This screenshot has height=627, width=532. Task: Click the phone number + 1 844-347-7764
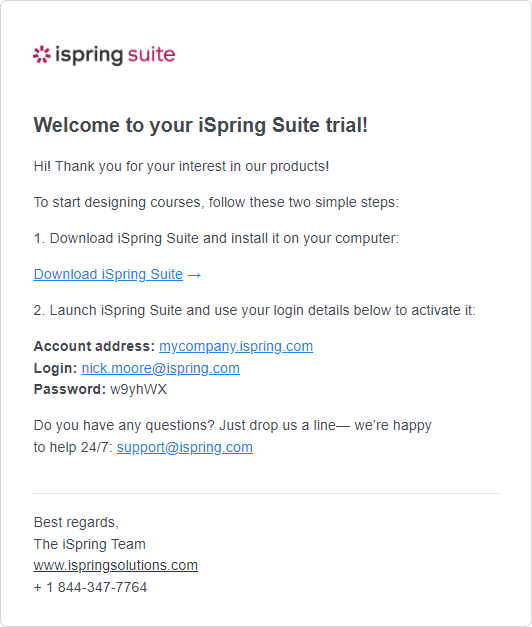click(90, 587)
